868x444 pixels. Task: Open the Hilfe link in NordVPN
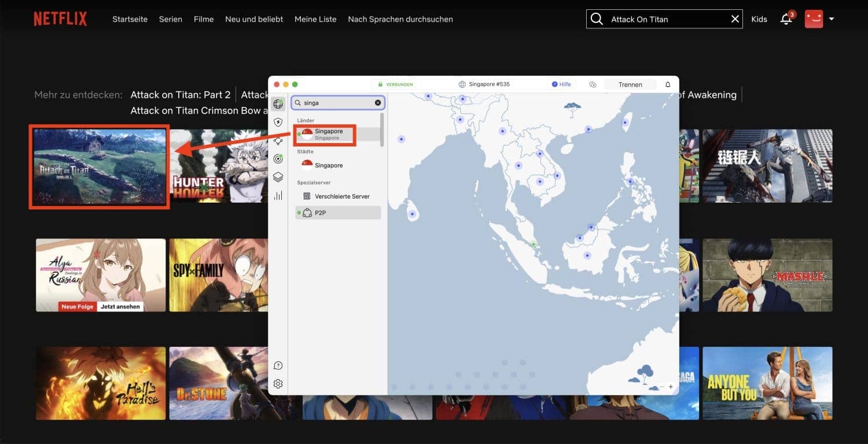(561, 85)
